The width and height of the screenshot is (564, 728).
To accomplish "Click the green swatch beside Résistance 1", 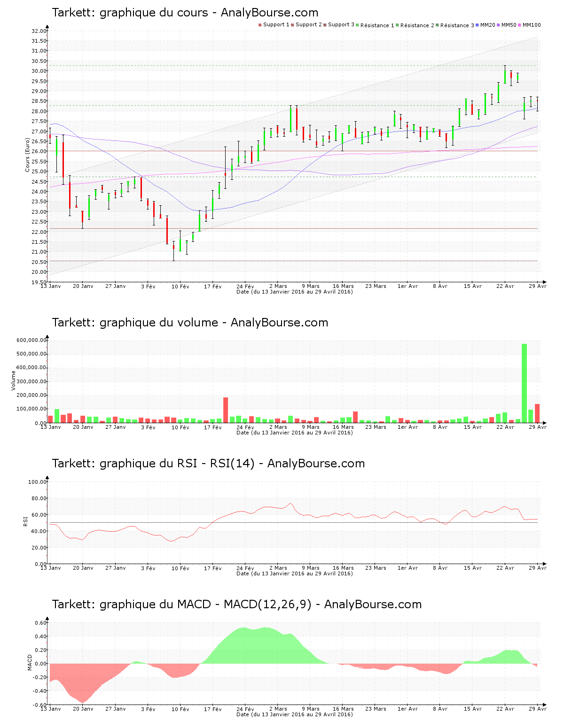I will point(358,25).
